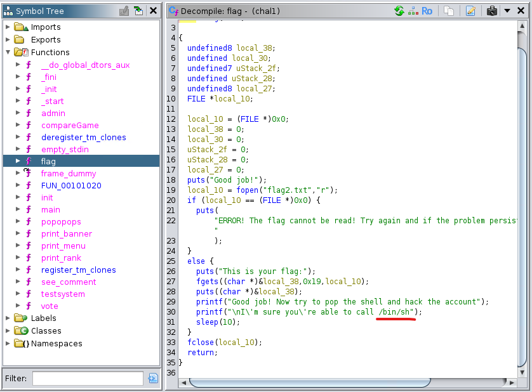
Task: Click the vertical scrollbar down arrow
Action: 522,372
